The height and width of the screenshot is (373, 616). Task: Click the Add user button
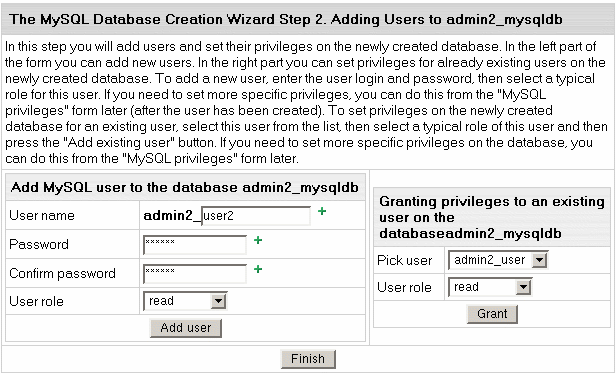(x=186, y=328)
